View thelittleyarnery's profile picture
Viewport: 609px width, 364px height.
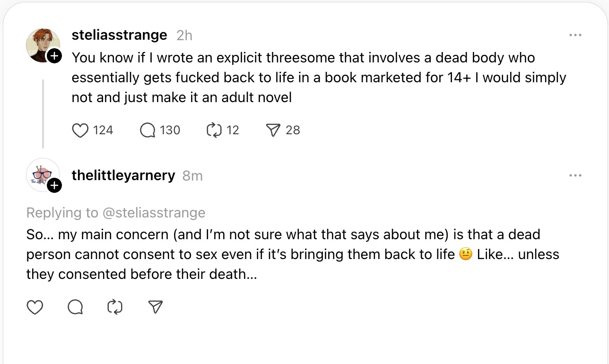click(42, 174)
